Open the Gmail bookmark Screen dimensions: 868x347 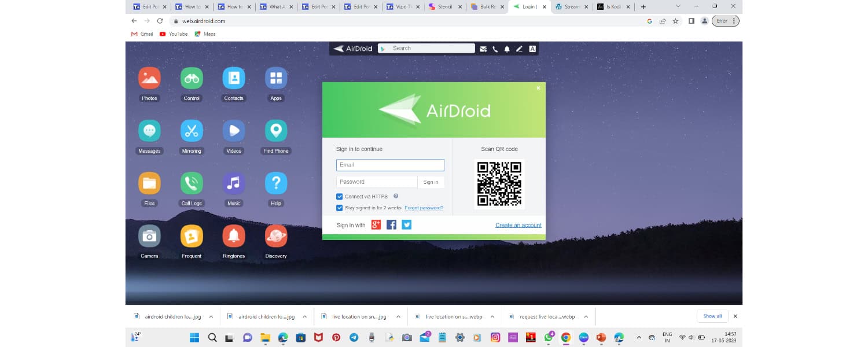(142, 34)
